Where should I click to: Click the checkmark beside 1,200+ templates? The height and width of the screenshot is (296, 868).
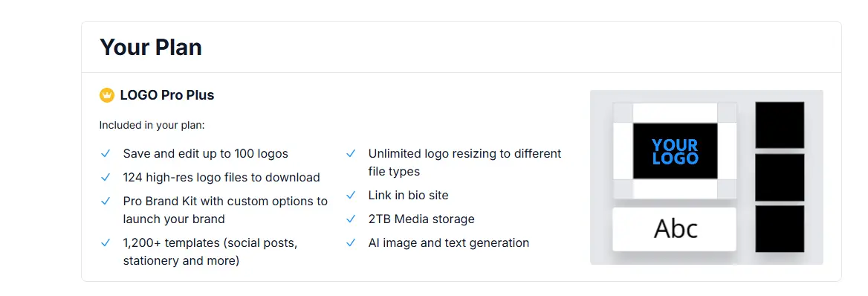coord(106,242)
